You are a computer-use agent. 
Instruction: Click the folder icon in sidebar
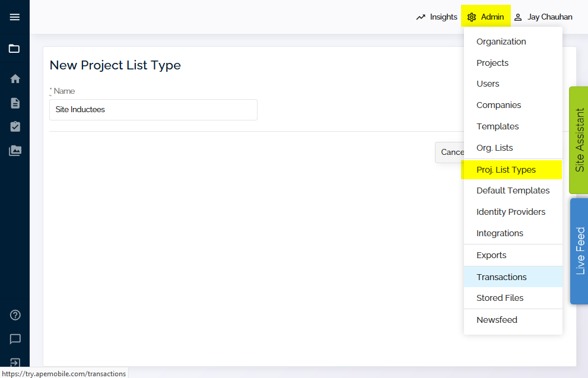click(14, 49)
